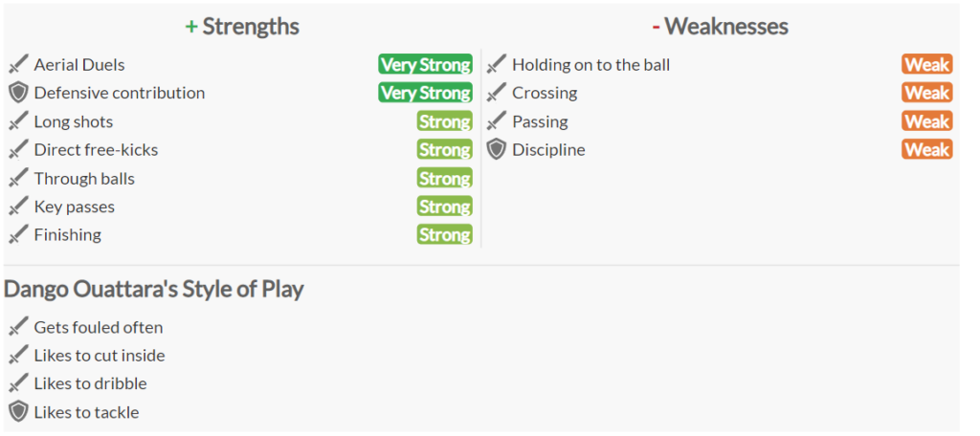980x436 pixels.
Task: Select the Strong badge for Through balls
Action: [x=444, y=178]
